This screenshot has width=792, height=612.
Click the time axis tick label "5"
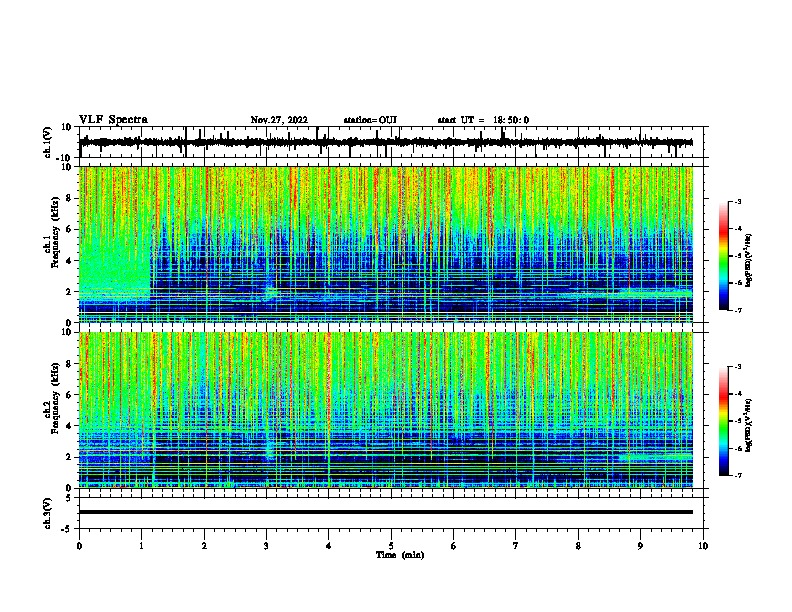click(391, 546)
